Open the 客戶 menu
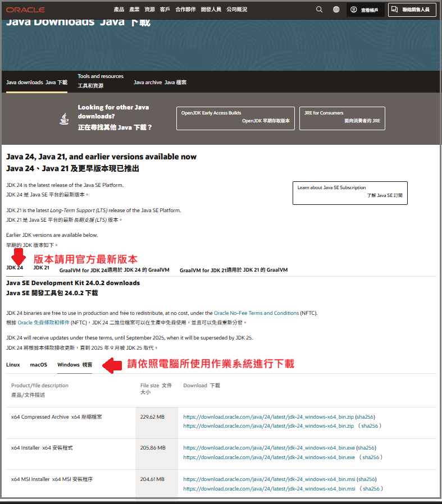The image size is (442, 504). 165,10
